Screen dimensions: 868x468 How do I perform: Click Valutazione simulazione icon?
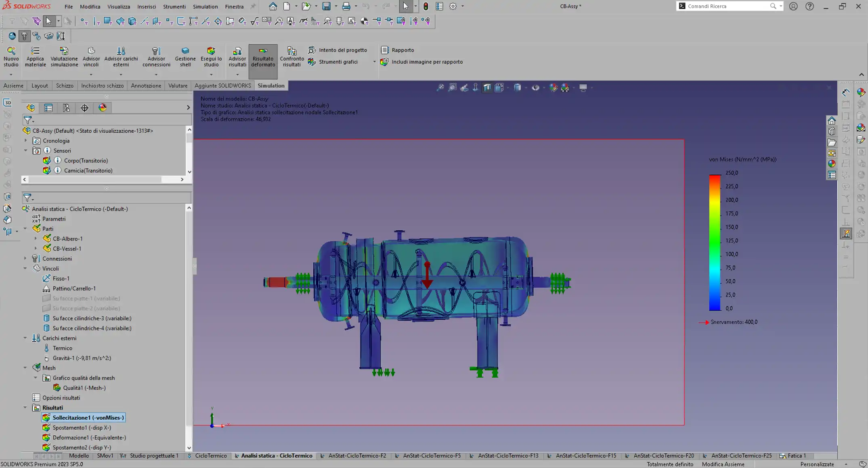(64, 56)
